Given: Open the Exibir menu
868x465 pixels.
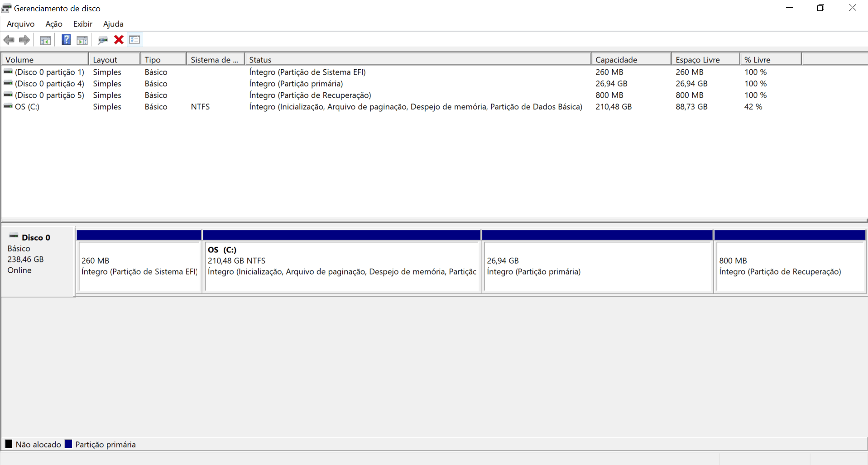Looking at the screenshot, I should [83, 24].
